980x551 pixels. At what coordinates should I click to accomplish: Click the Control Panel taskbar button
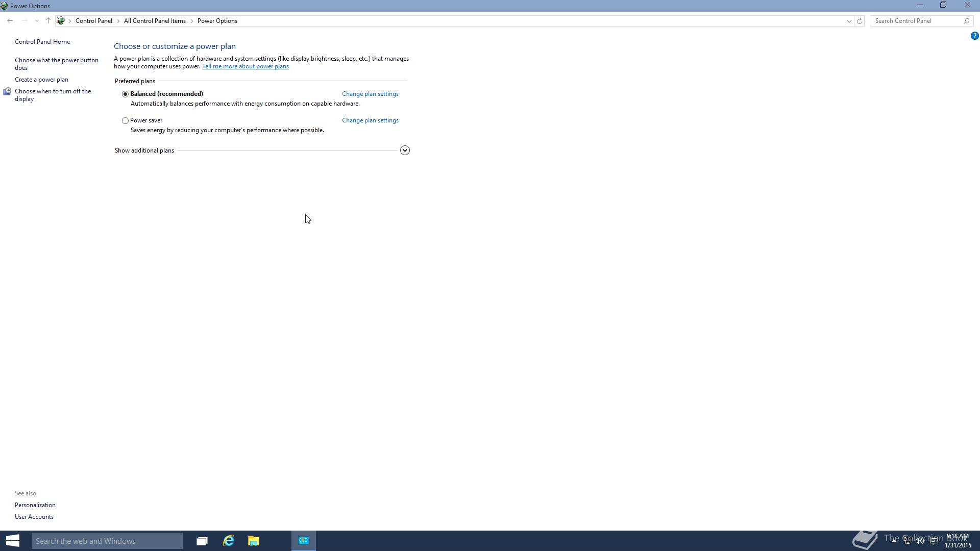point(304,541)
